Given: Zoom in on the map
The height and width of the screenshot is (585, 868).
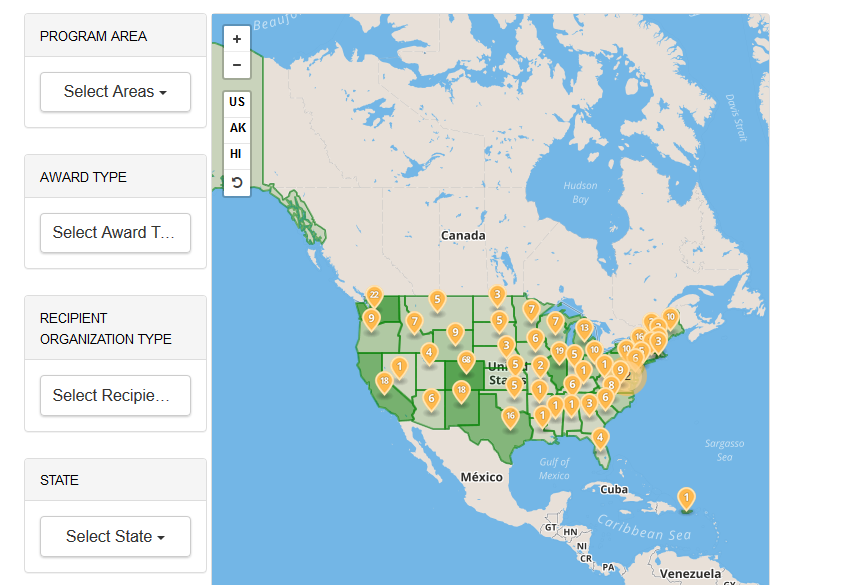Looking at the screenshot, I should pos(236,39).
